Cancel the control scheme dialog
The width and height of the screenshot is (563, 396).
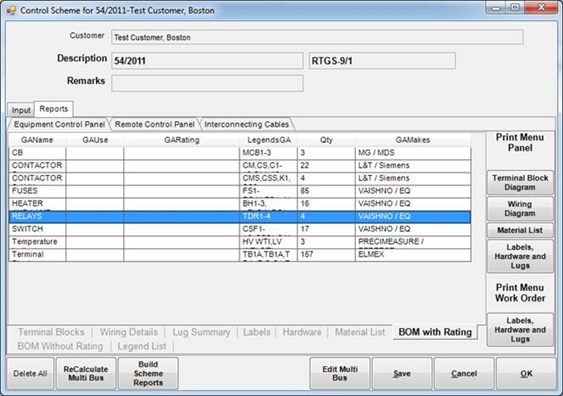[464, 373]
